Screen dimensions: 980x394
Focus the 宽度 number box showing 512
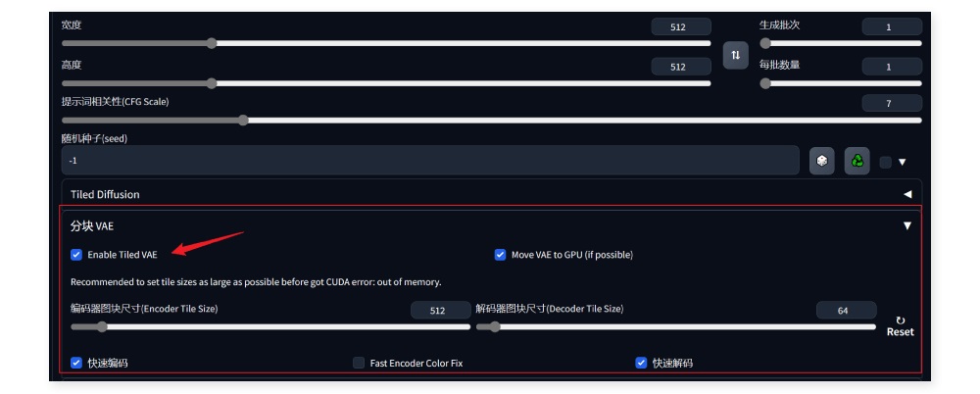[x=681, y=26]
